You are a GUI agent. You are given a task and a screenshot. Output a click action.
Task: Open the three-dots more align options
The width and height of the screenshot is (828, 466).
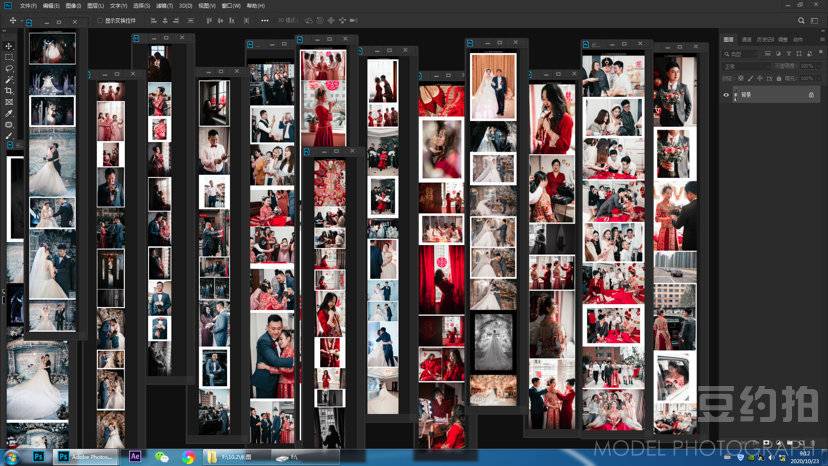coord(265,21)
